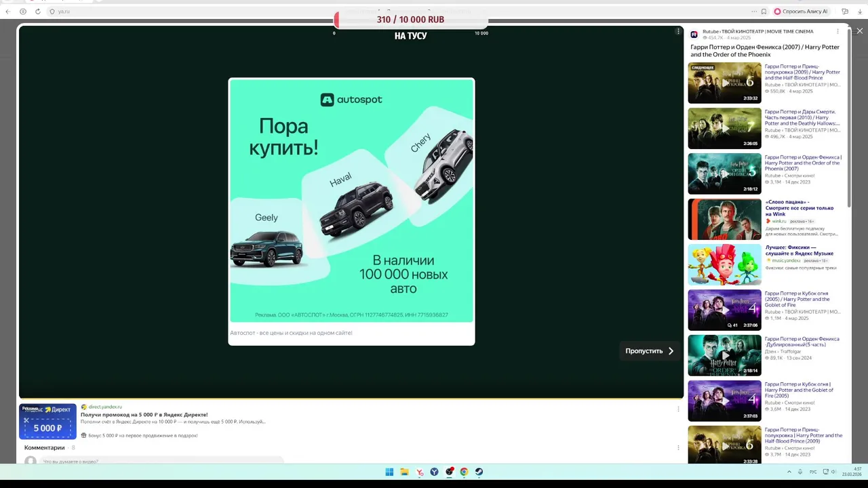Open three-dot menu of the Direct ad
Viewport: 868px width, 488px height.
tap(677, 409)
